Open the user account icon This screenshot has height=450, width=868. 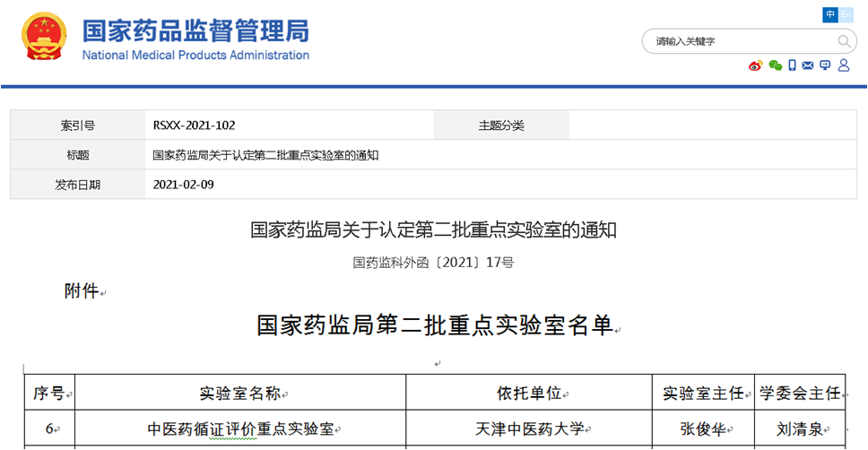pos(843,65)
